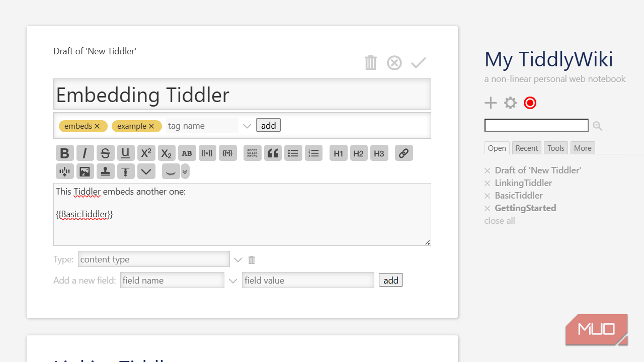The width and height of the screenshot is (644, 362).
Task: Apply bulleted list formatting
Action: coord(293,153)
